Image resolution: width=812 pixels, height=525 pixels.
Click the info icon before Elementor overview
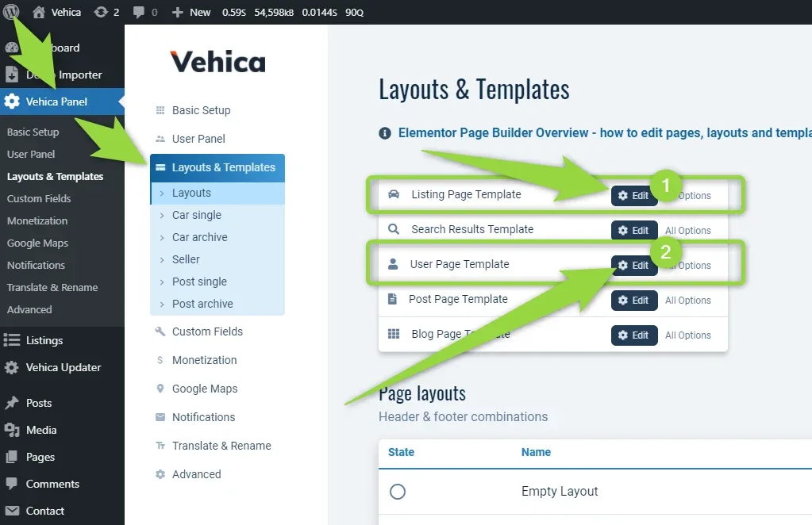click(385, 133)
